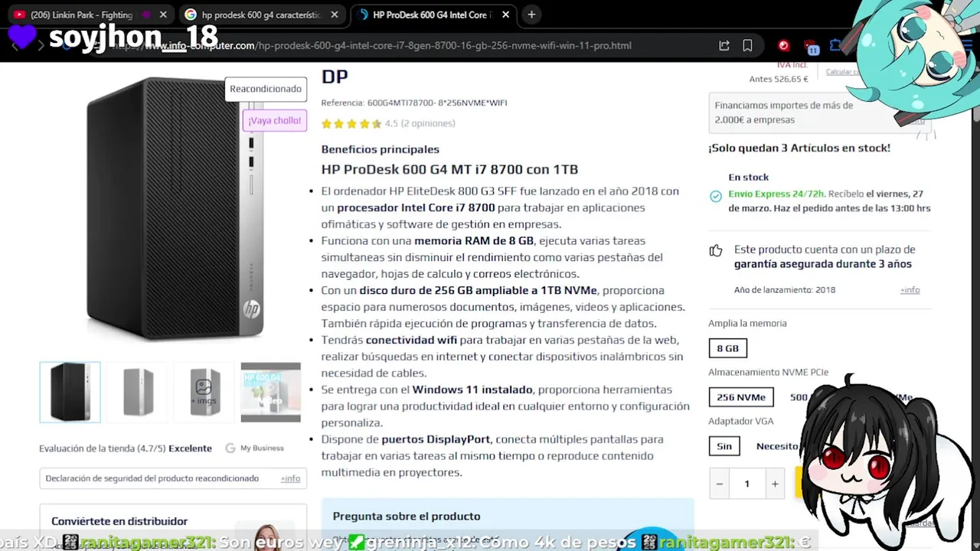The height and width of the screenshot is (551, 980).
Task: Open the 4.5 (2 opiniones) reviews link
Action: click(420, 123)
